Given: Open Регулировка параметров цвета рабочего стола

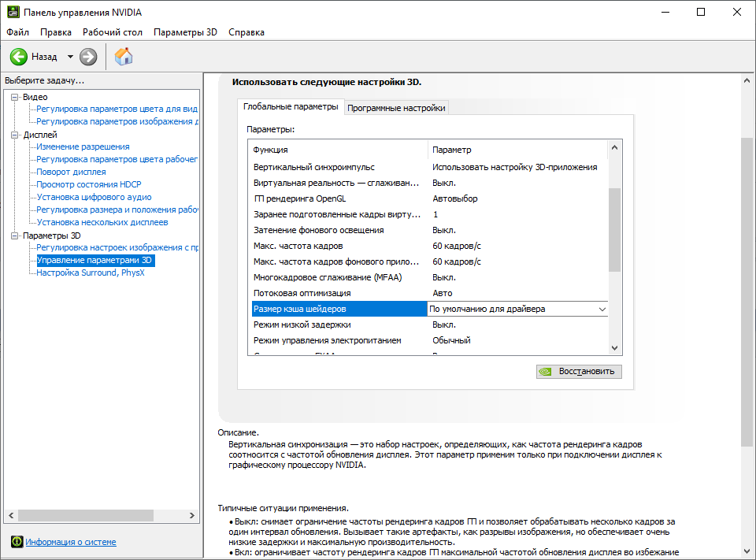Looking at the screenshot, I should 117,159.
